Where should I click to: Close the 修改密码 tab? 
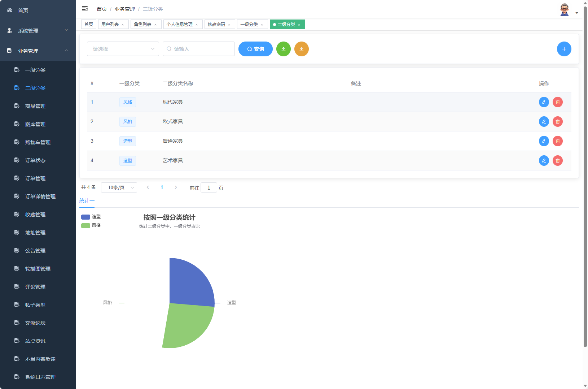tap(229, 24)
